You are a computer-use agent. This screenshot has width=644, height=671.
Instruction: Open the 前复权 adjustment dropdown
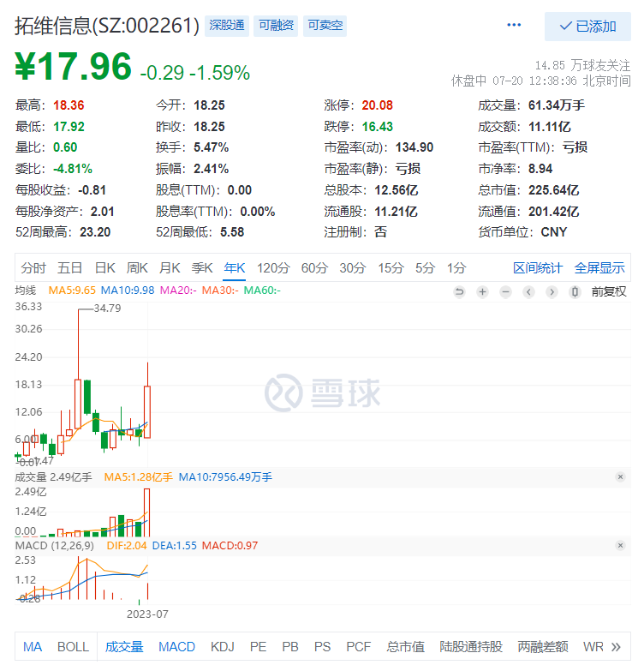[609, 292]
